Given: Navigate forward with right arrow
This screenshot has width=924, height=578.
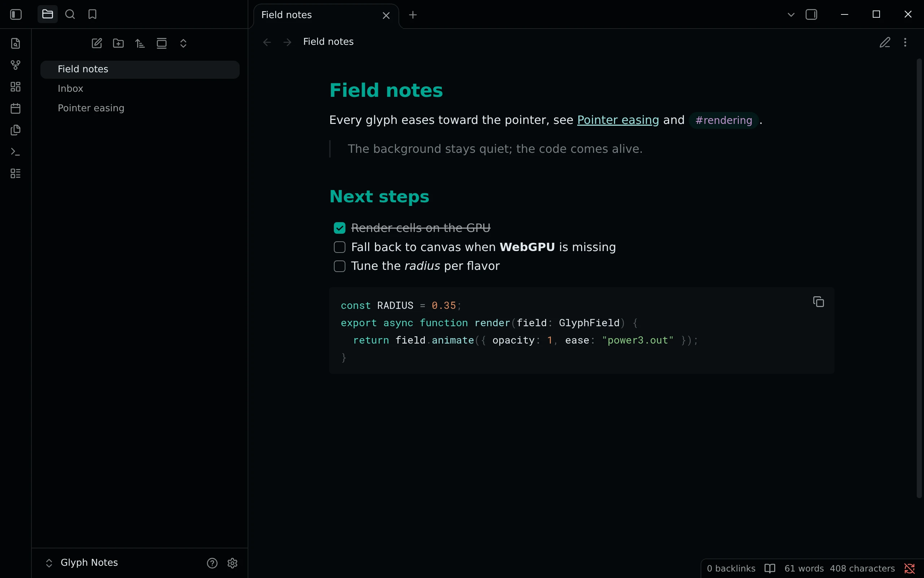Looking at the screenshot, I should click(x=288, y=42).
